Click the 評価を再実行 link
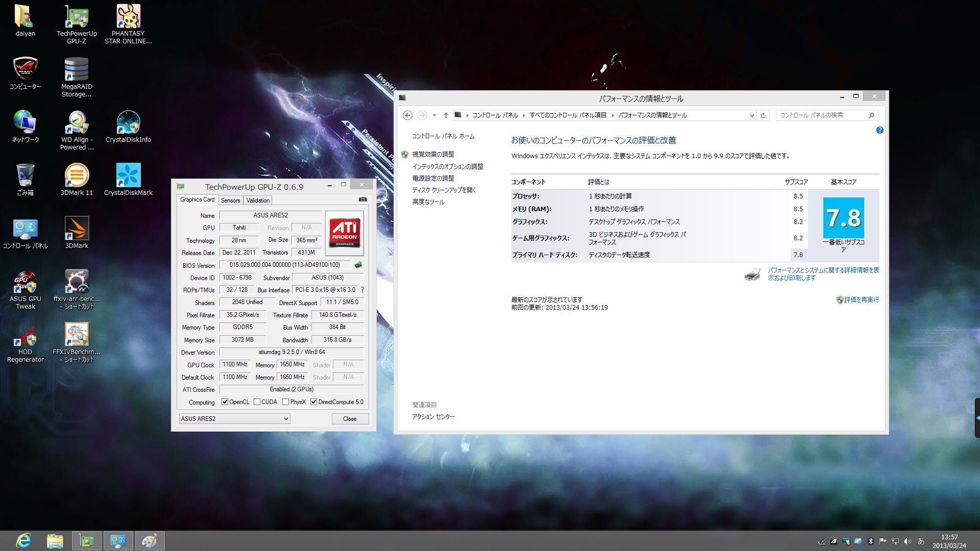The height and width of the screenshot is (551, 980). (861, 300)
